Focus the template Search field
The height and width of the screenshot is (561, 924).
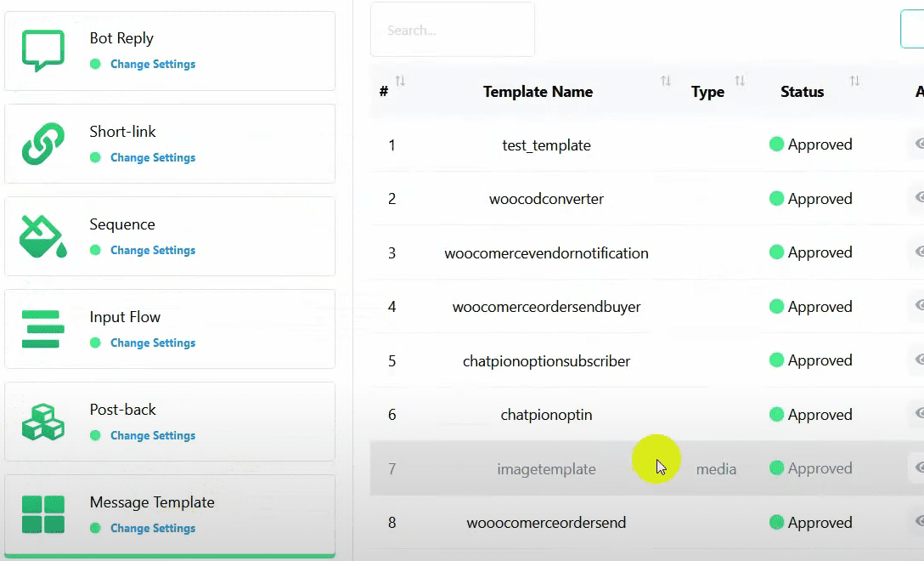coord(452,30)
